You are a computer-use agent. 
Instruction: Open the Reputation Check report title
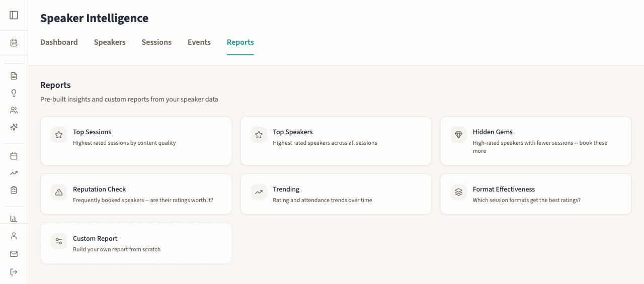coord(100,190)
